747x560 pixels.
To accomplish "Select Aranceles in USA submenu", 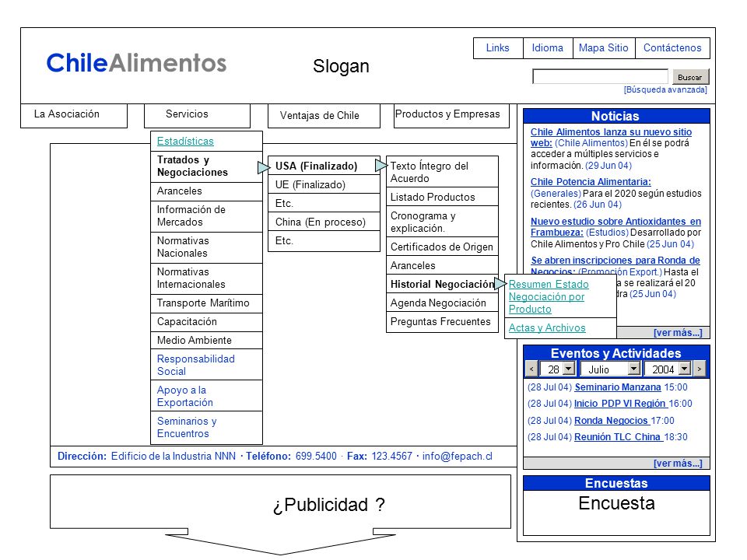I will coord(442,265).
